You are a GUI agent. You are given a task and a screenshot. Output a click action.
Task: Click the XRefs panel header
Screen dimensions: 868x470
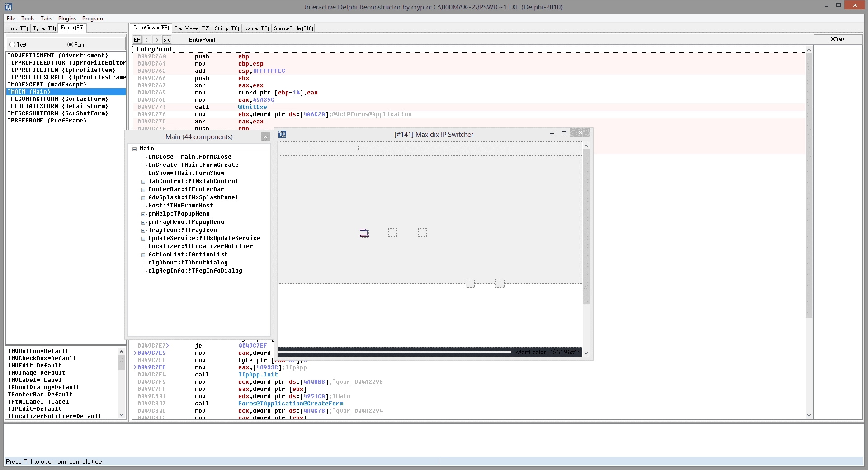838,39
